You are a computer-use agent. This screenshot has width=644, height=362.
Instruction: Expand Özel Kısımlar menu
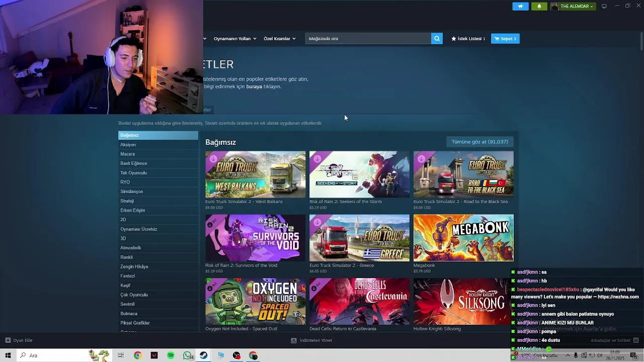point(280,39)
